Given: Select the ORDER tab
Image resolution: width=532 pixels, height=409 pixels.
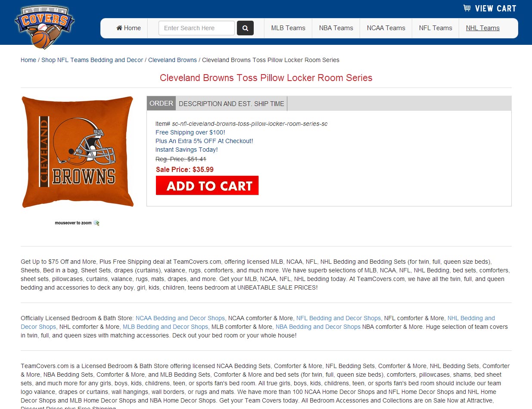Looking at the screenshot, I should click(x=161, y=103).
